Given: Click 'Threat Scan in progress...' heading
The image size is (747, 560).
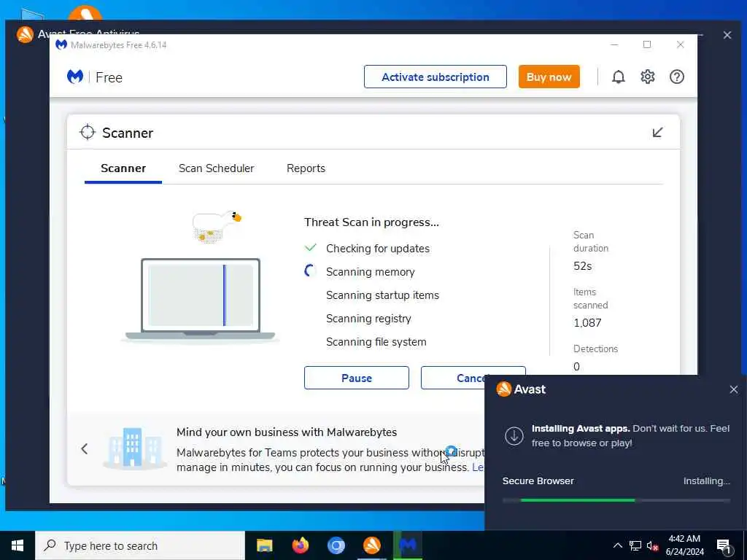Looking at the screenshot, I should coord(371,222).
